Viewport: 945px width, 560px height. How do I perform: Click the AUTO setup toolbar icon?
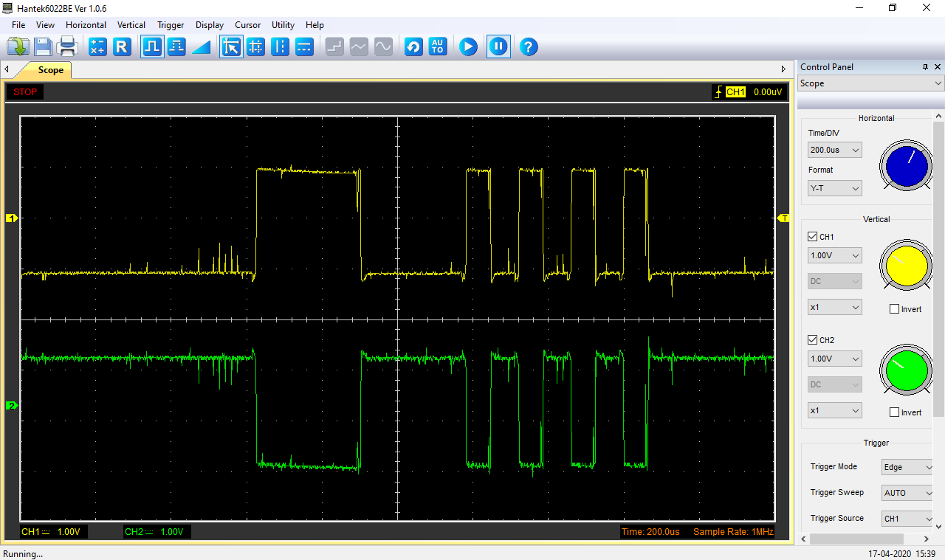pos(438,47)
